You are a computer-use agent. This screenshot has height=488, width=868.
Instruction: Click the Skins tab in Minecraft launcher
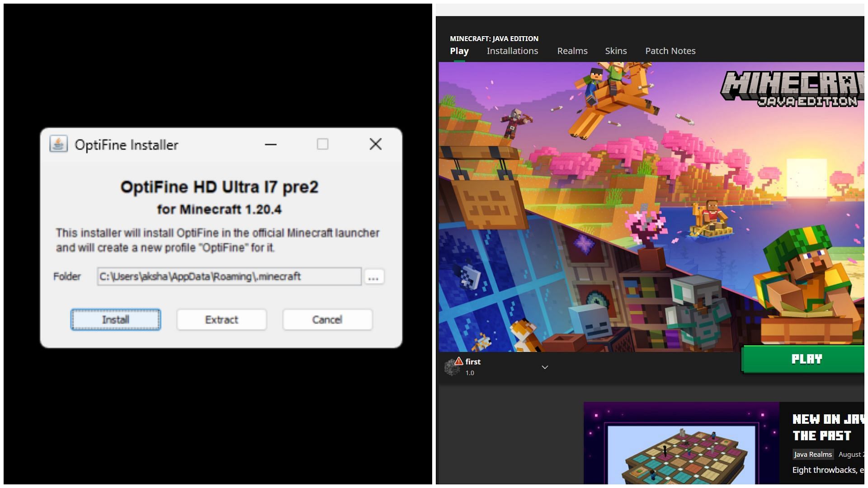pyautogui.click(x=616, y=51)
